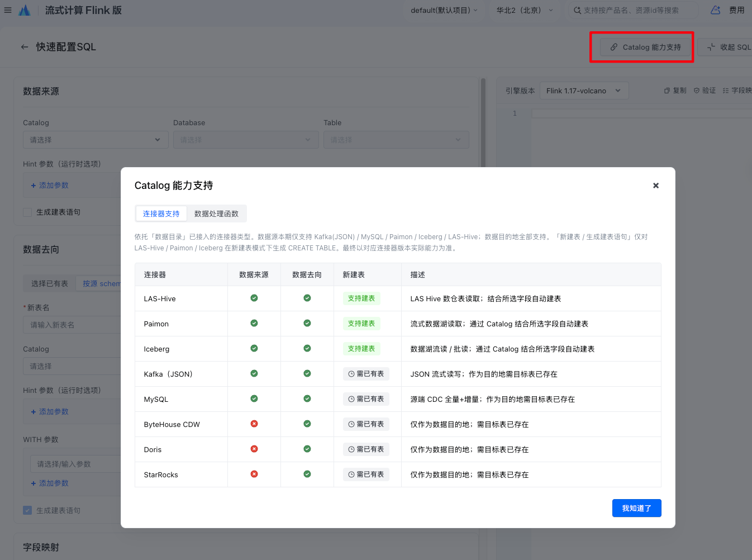Toggle the 生成建表语句 checkbox under 数据来源
The image size is (752, 560).
pos(27,212)
